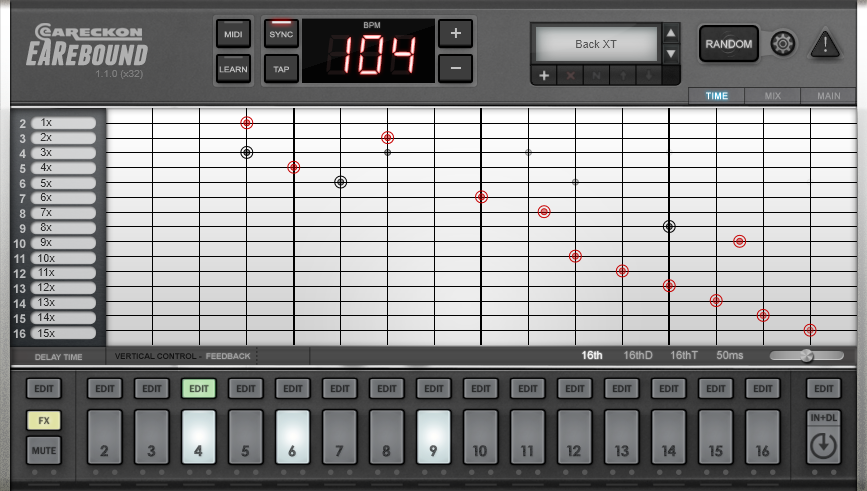Click the EDIT button above FX
This screenshot has width=867, height=491.
click(44, 389)
